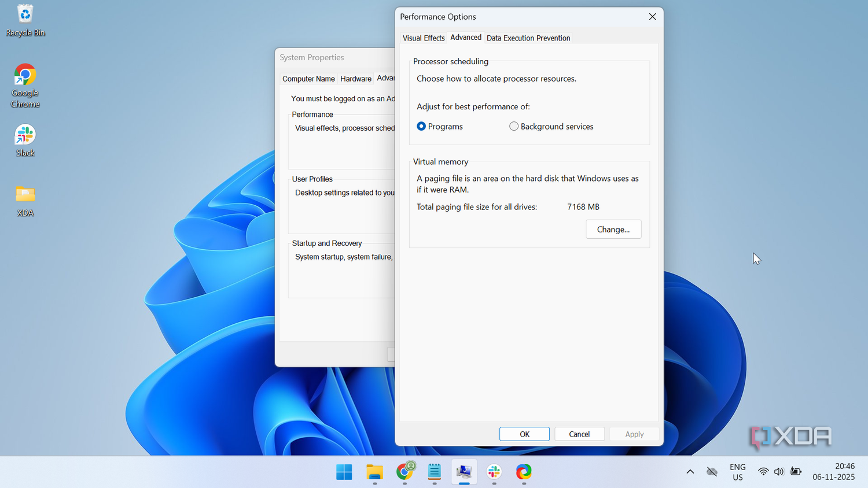This screenshot has width=868, height=488.
Task: Launch File Explorer from the taskbar
Action: 374,472
